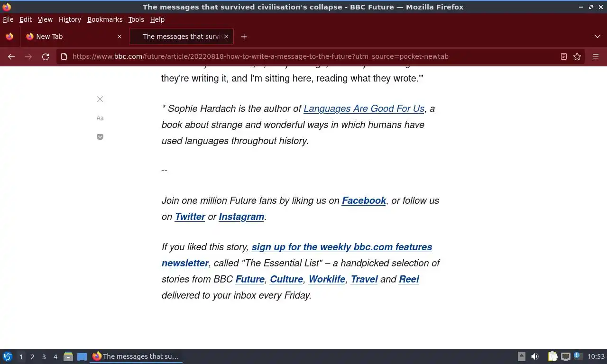Follow the Instagram link

241,217
